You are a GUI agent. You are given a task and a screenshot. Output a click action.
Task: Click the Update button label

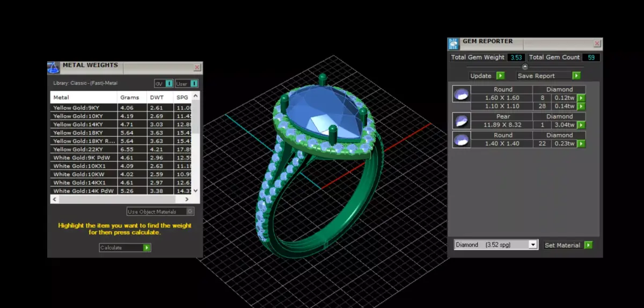coord(481,76)
